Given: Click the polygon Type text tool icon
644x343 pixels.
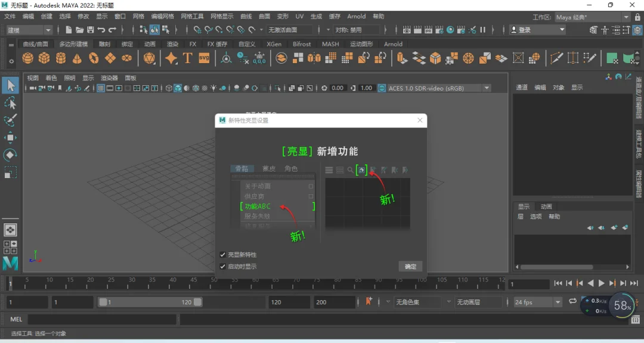Looking at the screenshot, I should 188,58.
